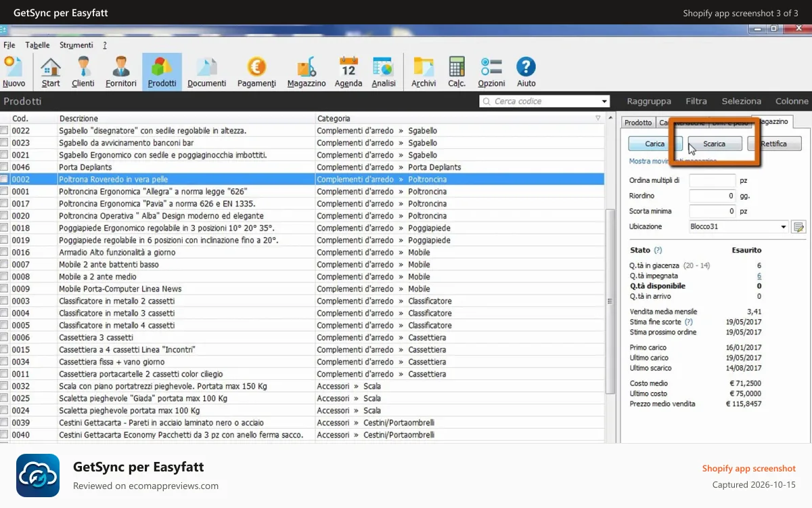812x508 pixels.
Task: Open the Aiuto help icon
Action: coord(526,72)
